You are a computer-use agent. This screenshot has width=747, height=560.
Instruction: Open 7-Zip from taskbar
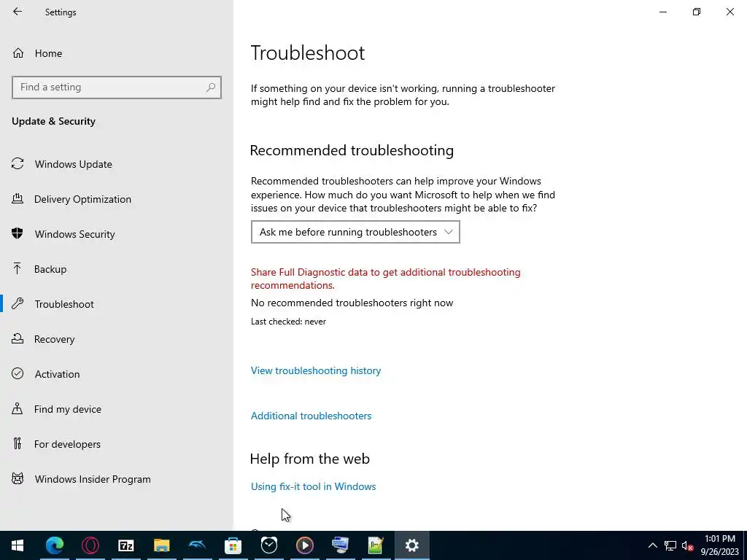[x=125, y=545]
